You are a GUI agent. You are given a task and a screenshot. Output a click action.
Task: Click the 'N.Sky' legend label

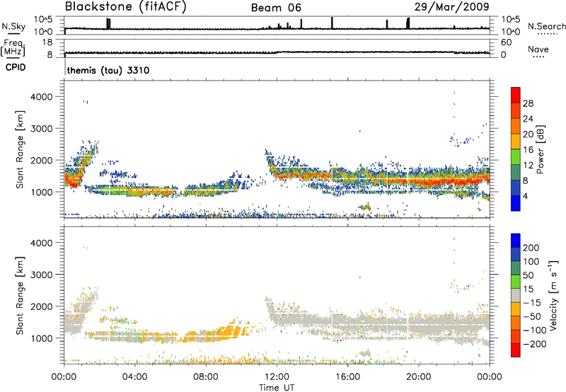(13, 26)
